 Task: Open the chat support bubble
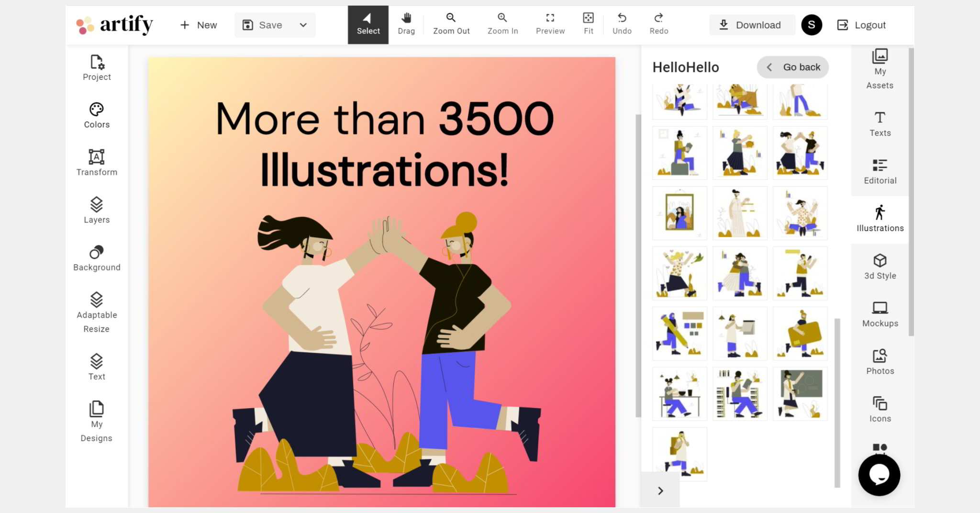point(879,475)
